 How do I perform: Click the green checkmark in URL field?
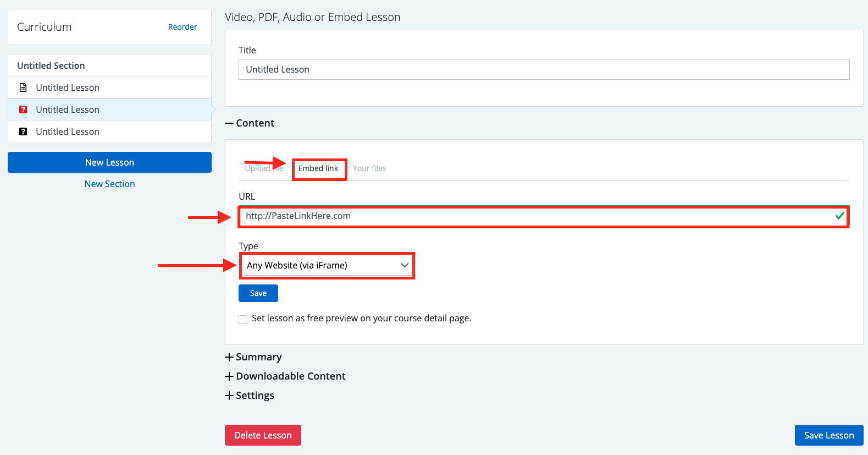[839, 216]
